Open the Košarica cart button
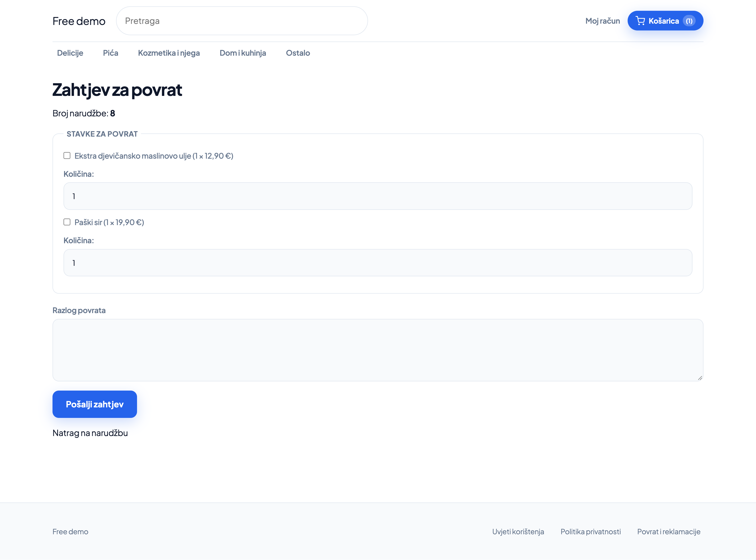 [x=665, y=21]
